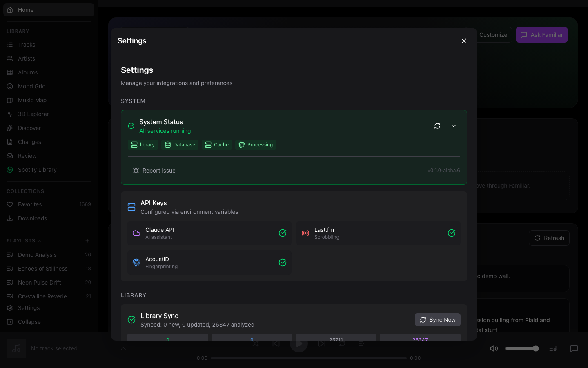
Task: Click the Spotify Library icon
Action: tap(10, 170)
